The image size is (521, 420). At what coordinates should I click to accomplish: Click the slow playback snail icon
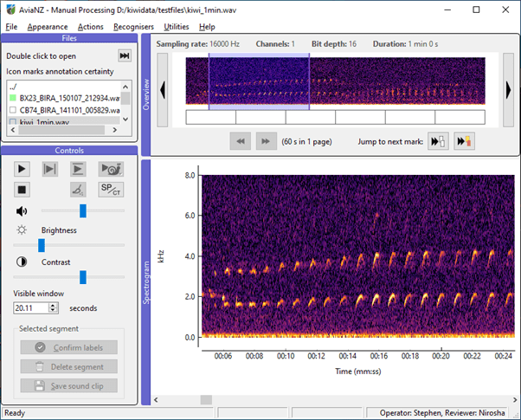point(111,169)
